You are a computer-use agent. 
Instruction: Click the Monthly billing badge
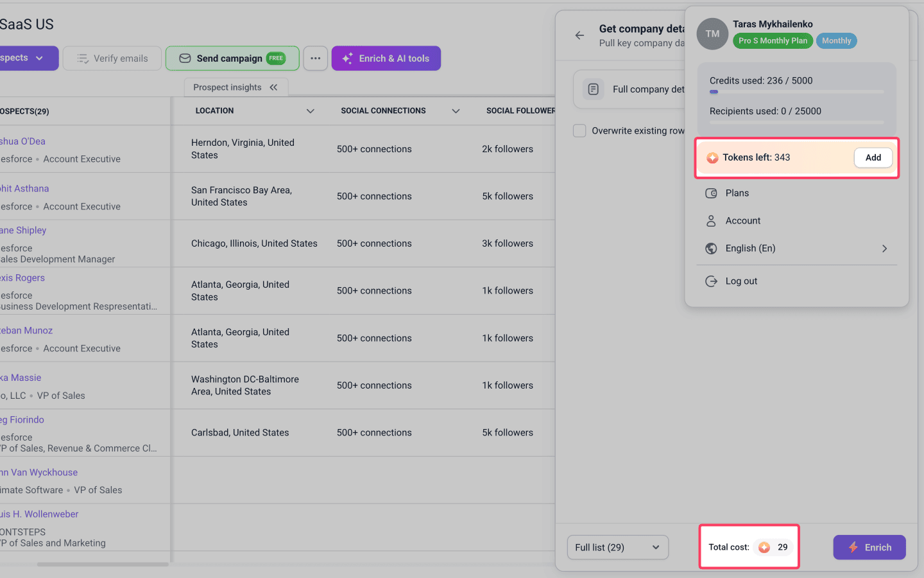point(836,41)
